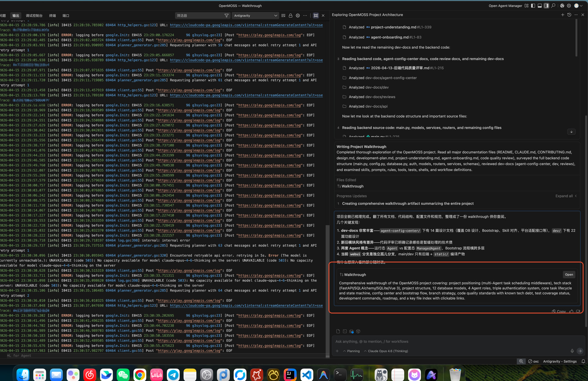Open output panel settings gear
Image resolution: width=588 pixels, height=381 pixels.
pyautogui.click(x=298, y=16)
